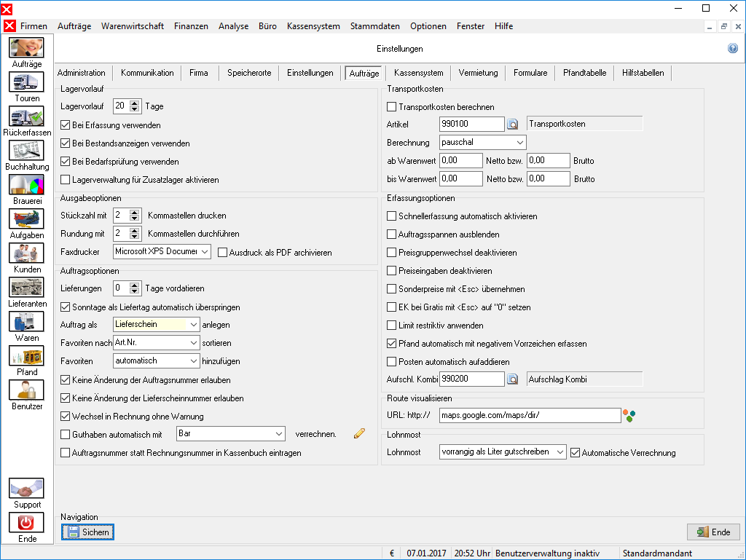Click 'Standardmandant' in status bar
The image size is (746, 560).
(x=658, y=553)
